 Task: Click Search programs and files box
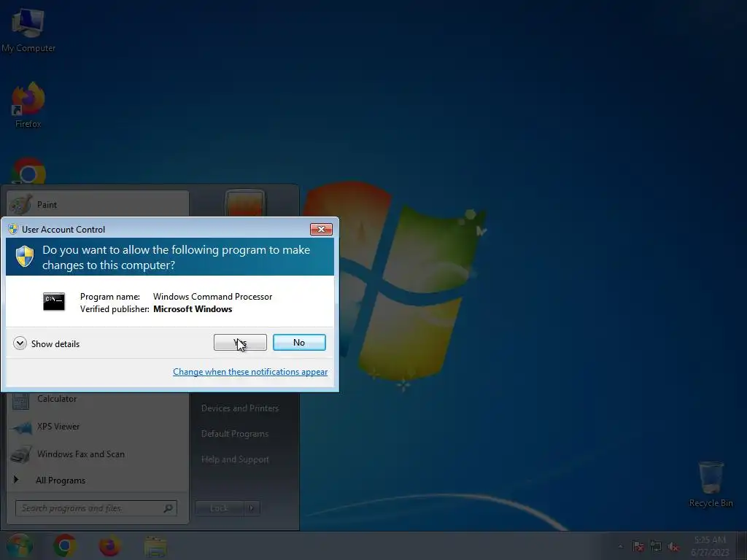pos(96,508)
